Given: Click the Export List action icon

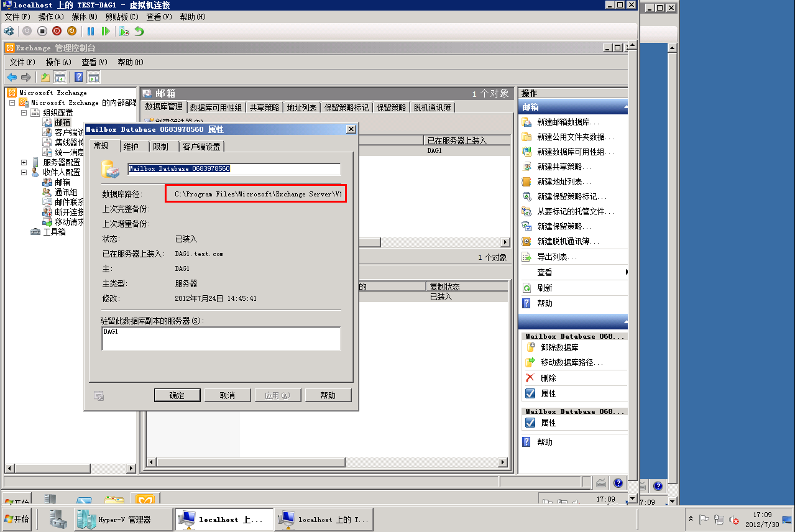Looking at the screenshot, I should tap(527, 257).
